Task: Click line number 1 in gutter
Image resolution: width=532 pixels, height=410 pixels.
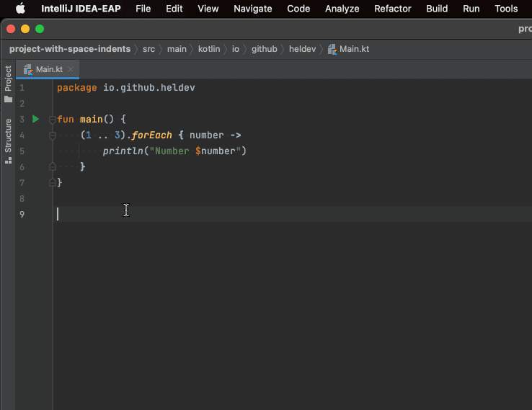Action: point(22,88)
